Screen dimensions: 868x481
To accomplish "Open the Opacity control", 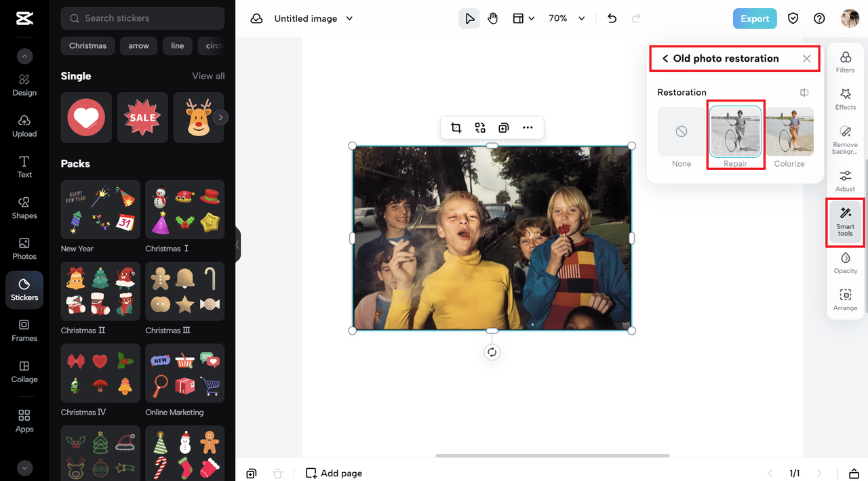I will [845, 263].
